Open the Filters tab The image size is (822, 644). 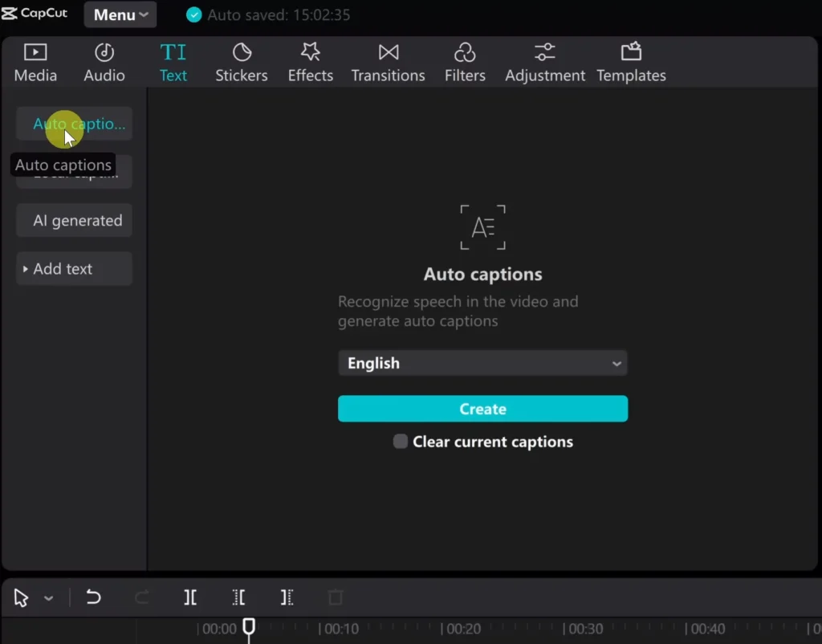[465, 63]
